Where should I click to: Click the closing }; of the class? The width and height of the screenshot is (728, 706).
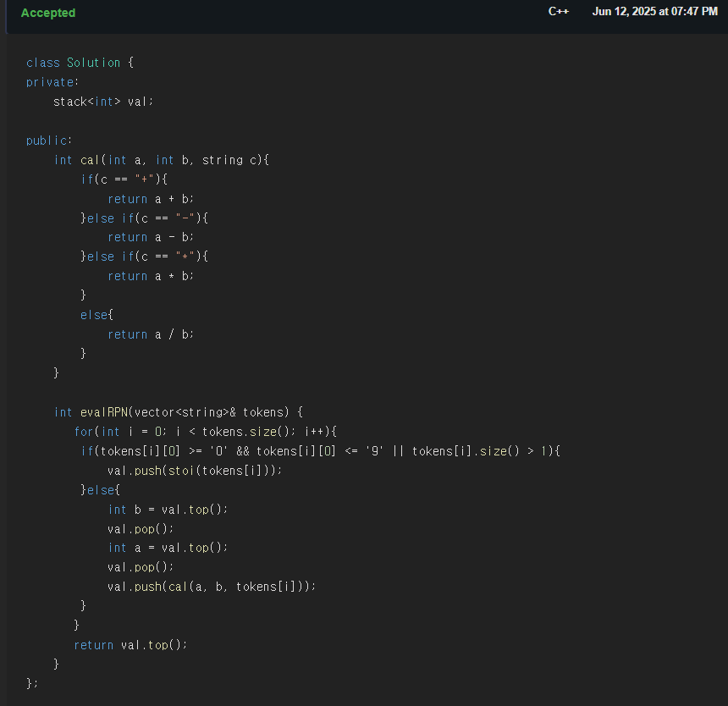(30, 682)
